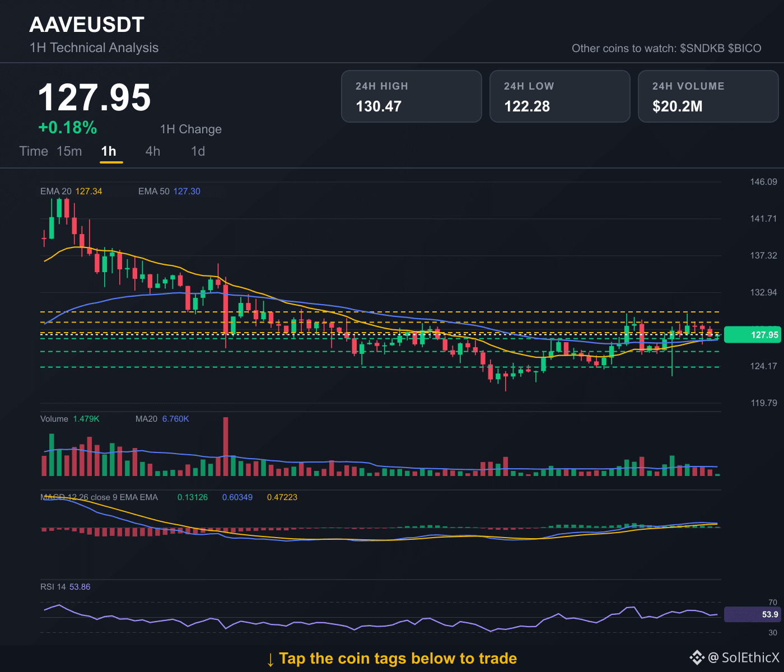784x672 pixels.
Task: Click the RSI 14 value 53.86
Action: pyautogui.click(x=80, y=587)
